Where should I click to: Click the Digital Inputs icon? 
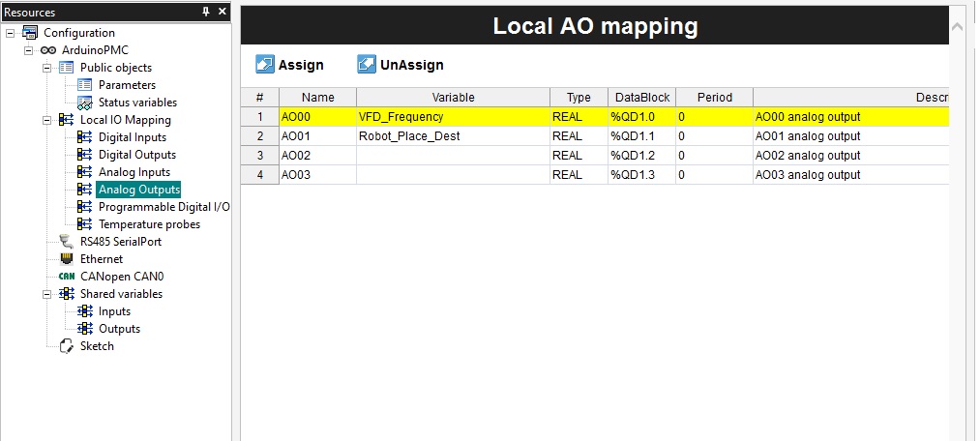(x=84, y=137)
